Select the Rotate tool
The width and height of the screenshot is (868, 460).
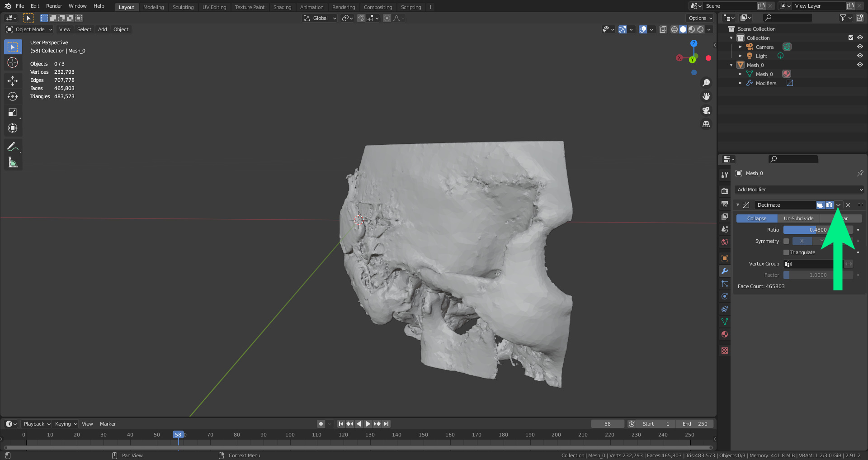click(x=13, y=96)
